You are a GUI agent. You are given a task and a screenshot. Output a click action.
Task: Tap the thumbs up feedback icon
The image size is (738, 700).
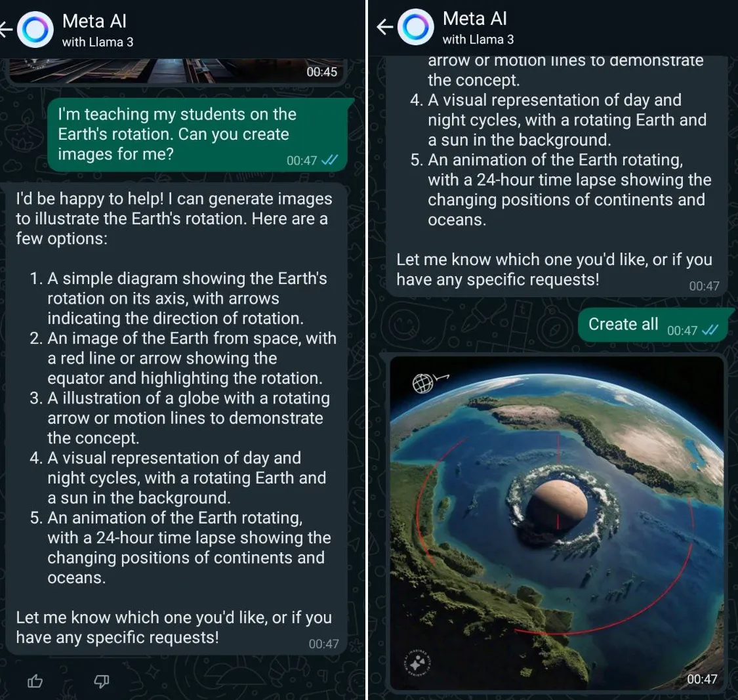click(x=35, y=681)
